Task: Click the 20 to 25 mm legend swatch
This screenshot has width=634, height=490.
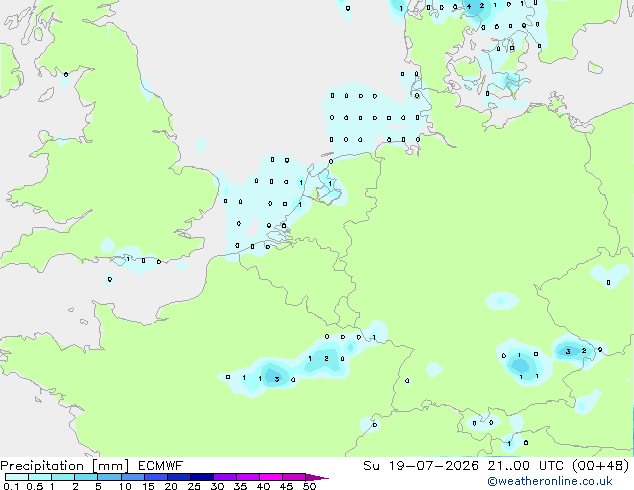Action: coord(178,477)
